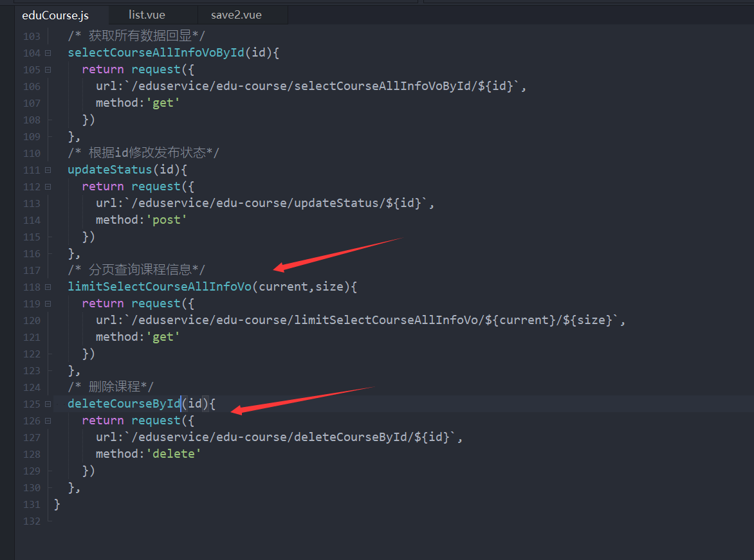Click the updateStatus url on line 113
The width and height of the screenshot is (754, 560).
(x=275, y=203)
